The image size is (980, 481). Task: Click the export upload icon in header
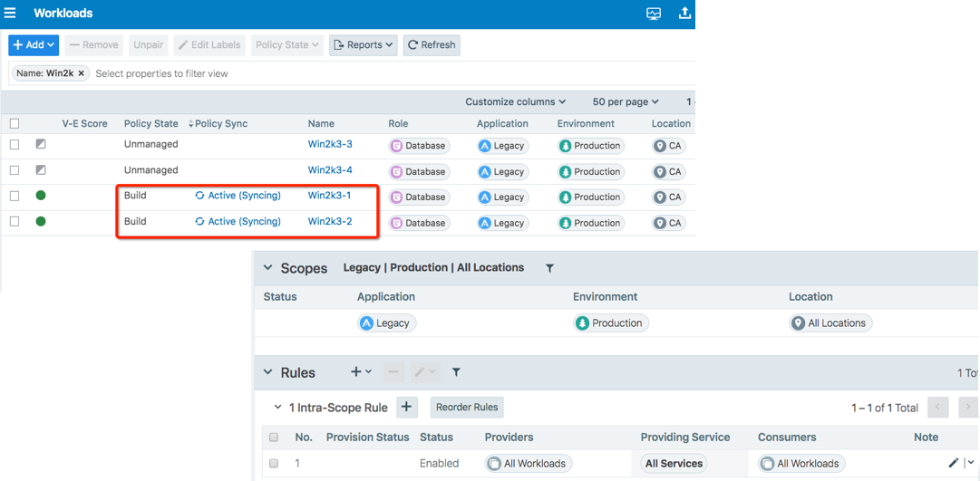684,14
